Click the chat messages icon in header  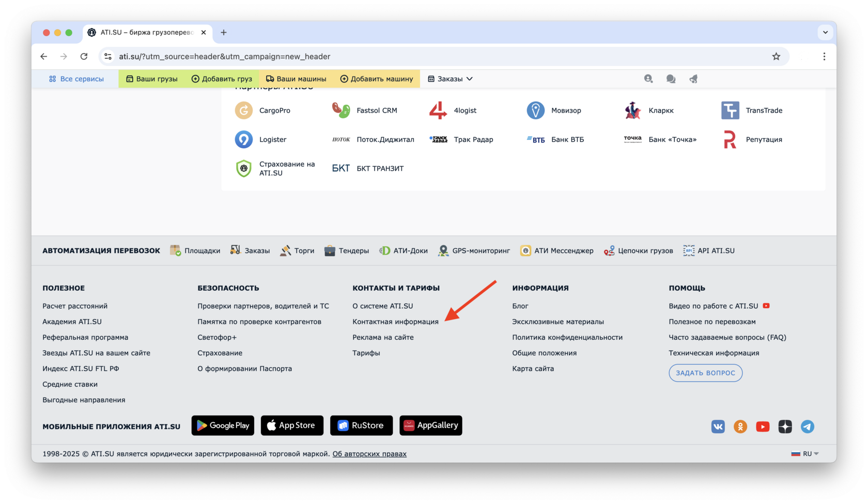(x=671, y=79)
